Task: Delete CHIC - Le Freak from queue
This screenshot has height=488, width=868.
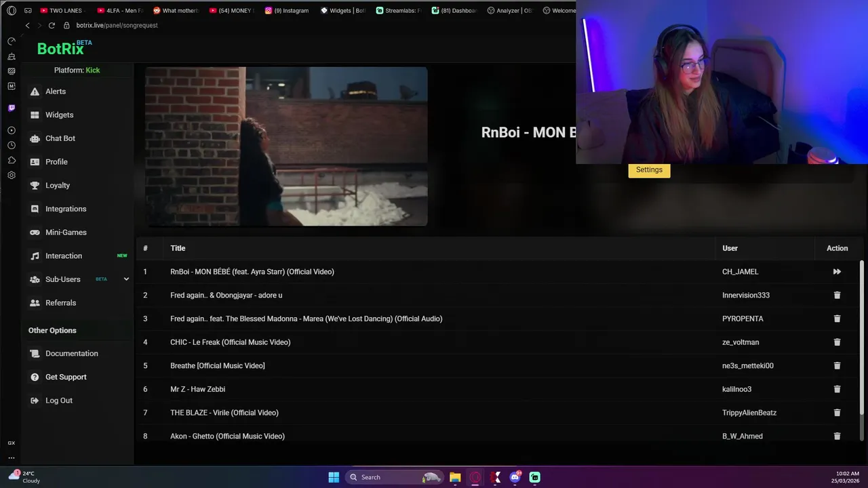Action: coord(837,342)
